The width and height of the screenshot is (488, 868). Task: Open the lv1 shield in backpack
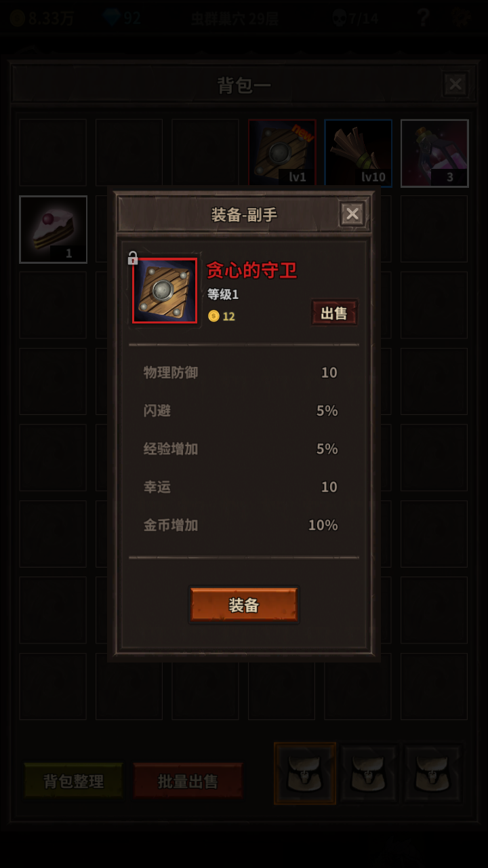click(282, 153)
